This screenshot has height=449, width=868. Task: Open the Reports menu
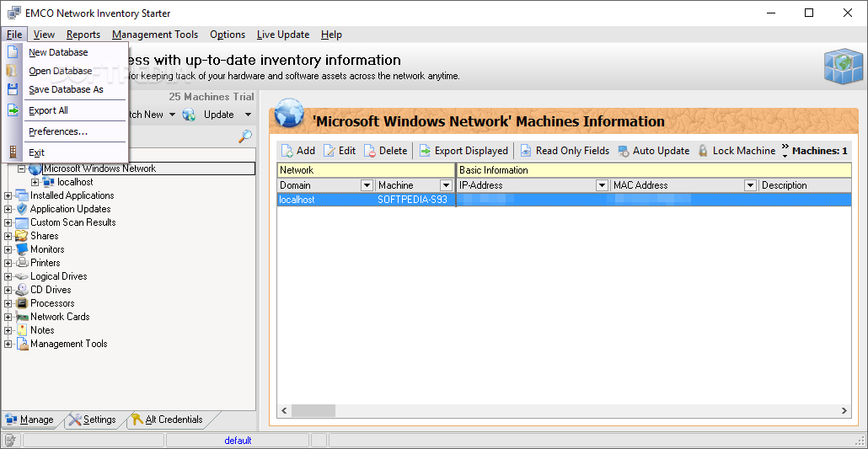83,35
